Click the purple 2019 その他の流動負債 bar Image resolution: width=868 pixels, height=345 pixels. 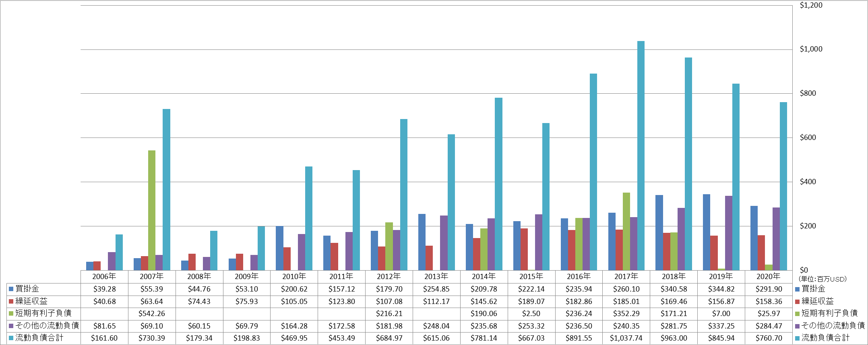tap(729, 233)
